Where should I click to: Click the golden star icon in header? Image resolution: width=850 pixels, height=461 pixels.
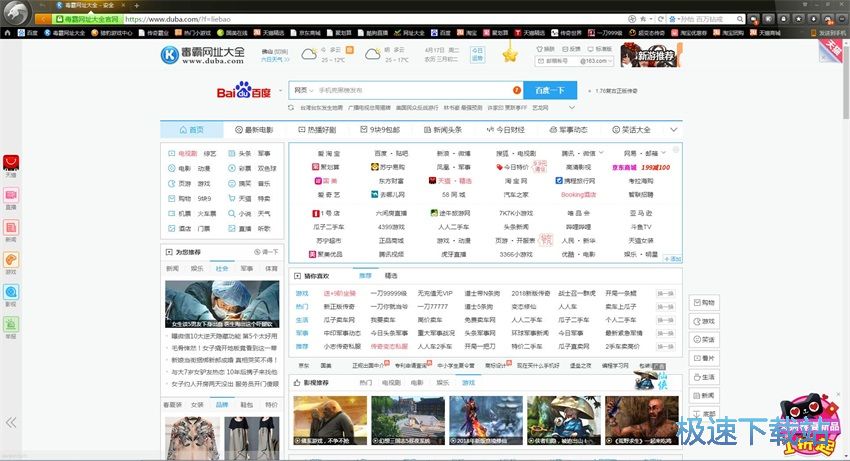coord(510,54)
